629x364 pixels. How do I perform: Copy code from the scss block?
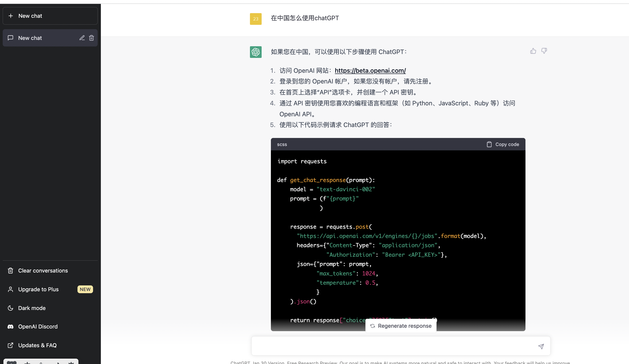click(x=503, y=144)
